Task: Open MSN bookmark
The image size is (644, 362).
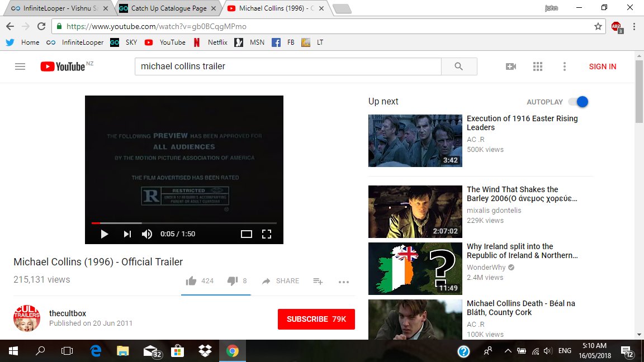Action: pos(249,42)
